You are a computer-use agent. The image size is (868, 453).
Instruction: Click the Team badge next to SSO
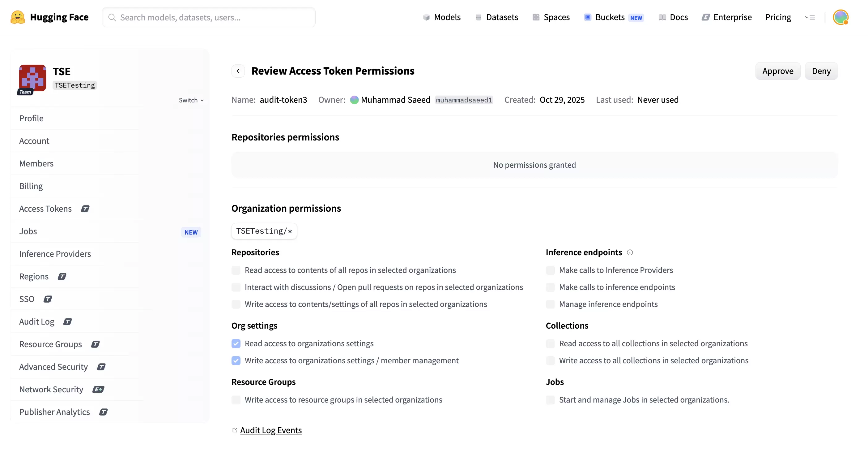[48, 299]
